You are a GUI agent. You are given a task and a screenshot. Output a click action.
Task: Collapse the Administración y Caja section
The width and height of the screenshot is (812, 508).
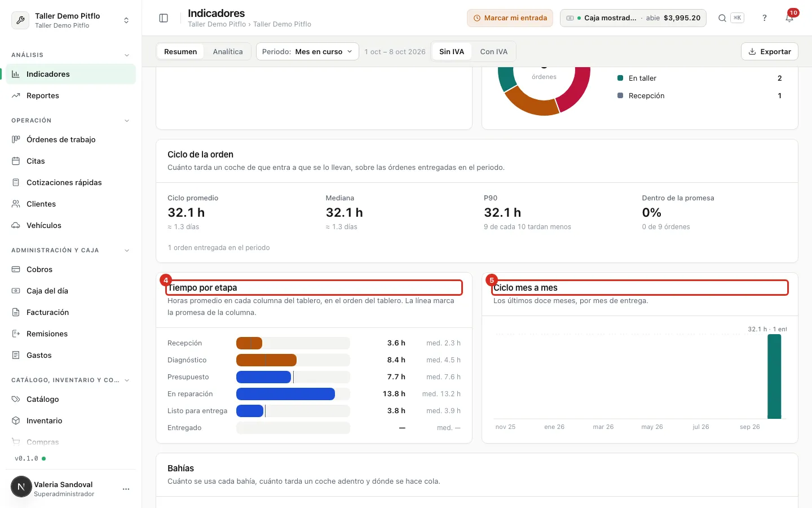pos(127,250)
